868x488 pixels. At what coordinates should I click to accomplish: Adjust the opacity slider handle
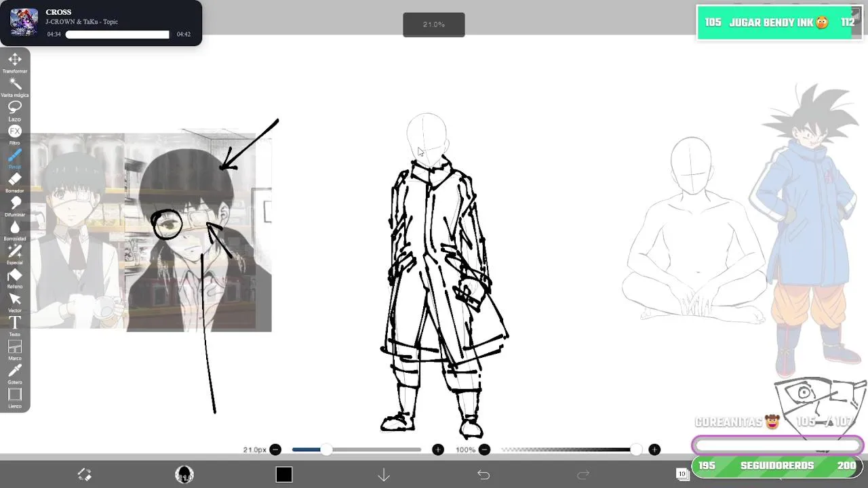[x=635, y=449]
